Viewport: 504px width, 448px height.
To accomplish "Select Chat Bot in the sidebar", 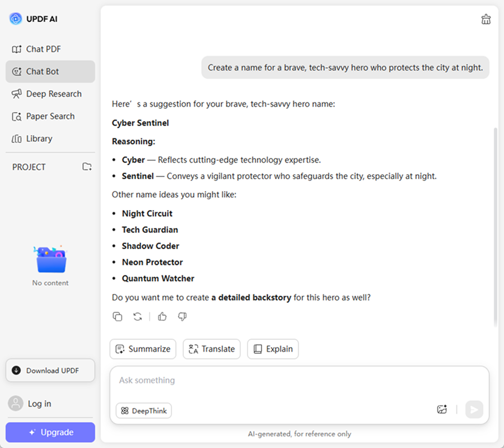I will [x=43, y=72].
